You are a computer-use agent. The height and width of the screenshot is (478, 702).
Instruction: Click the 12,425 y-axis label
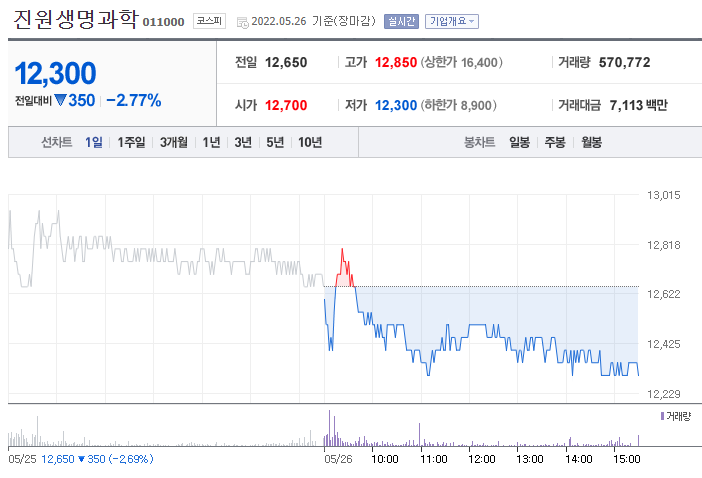pos(663,344)
